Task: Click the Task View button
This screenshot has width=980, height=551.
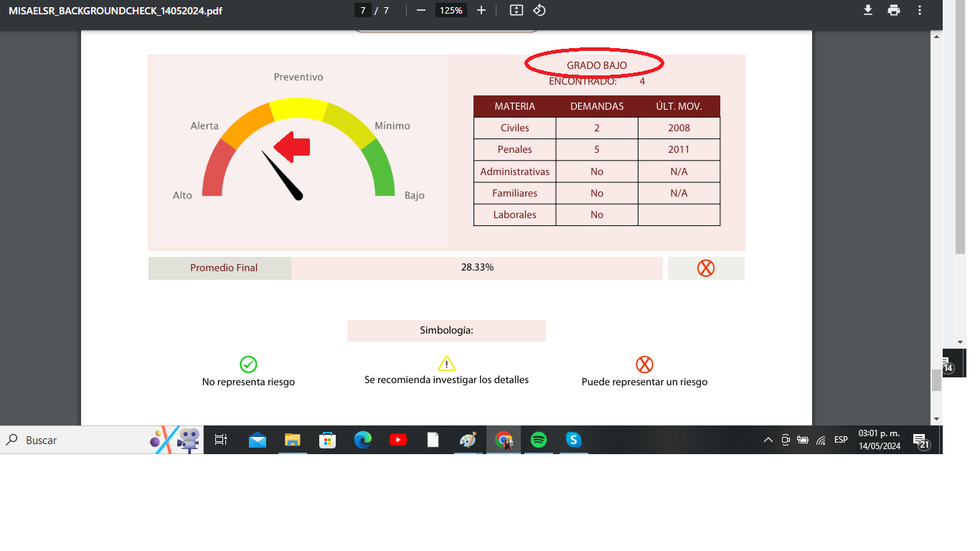Action: pos(221,440)
